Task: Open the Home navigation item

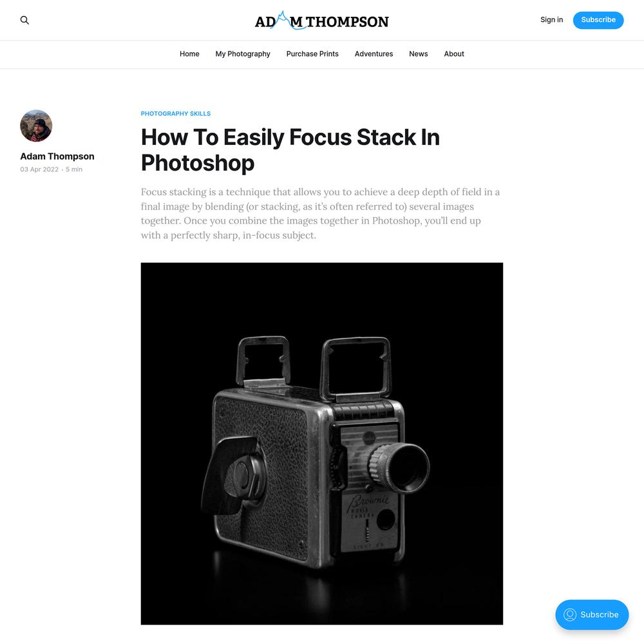Action: (189, 54)
